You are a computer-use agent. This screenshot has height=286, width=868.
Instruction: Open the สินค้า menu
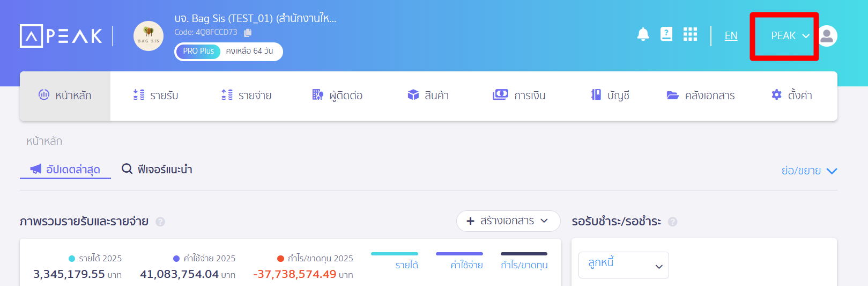[428, 96]
